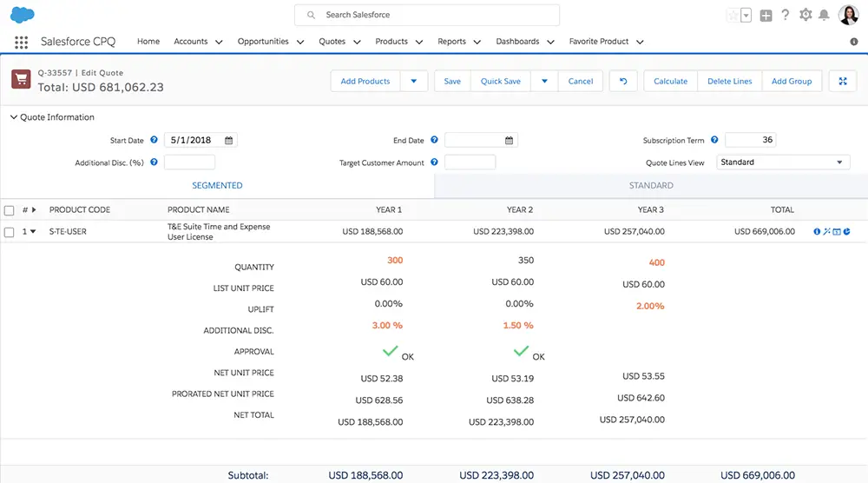The width and height of the screenshot is (868, 483).
Task: Collapse the Quote Information section
Action: [14, 117]
